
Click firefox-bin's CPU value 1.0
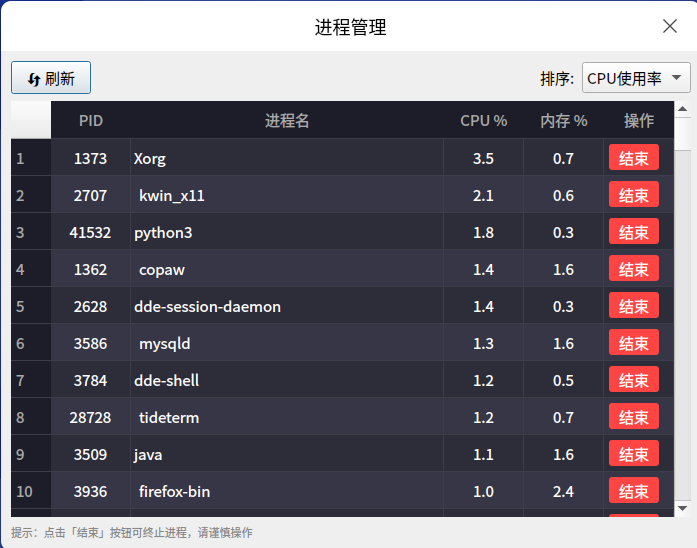483,491
